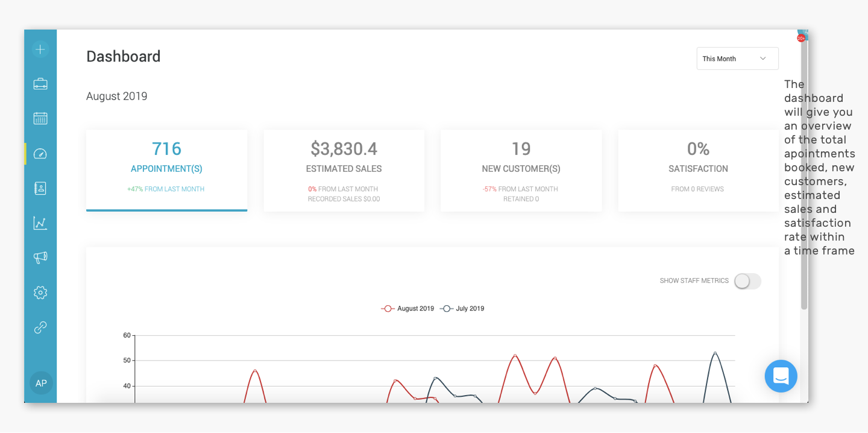The height and width of the screenshot is (433, 868).
Task: Open the This Month period dropdown
Action: 738,58
